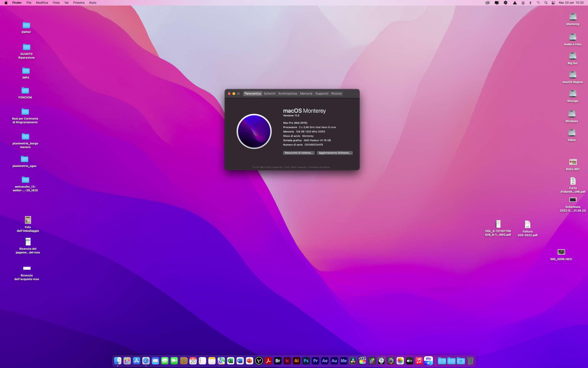This screenshot has width=588, height=368.
Task: Click the Resoconto di sistema button
Action: click(299, 153)
